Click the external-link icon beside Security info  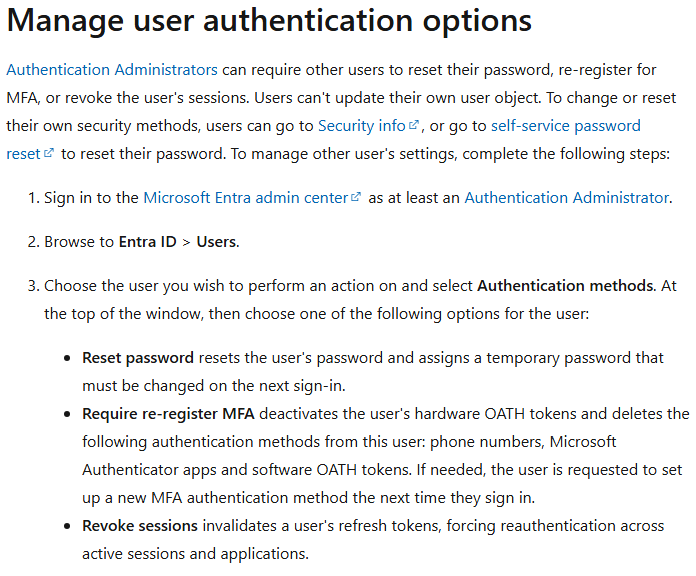[x=414, y=125]
